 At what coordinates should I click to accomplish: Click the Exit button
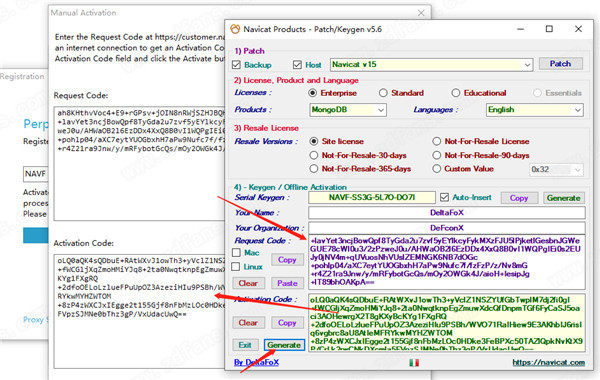(x=245, y=345)
